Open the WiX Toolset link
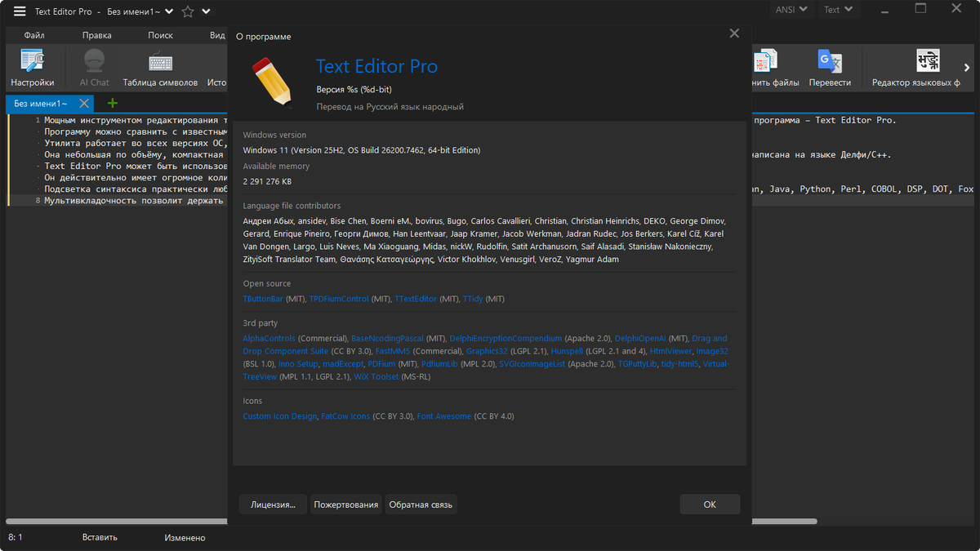 tap(376, 377)
